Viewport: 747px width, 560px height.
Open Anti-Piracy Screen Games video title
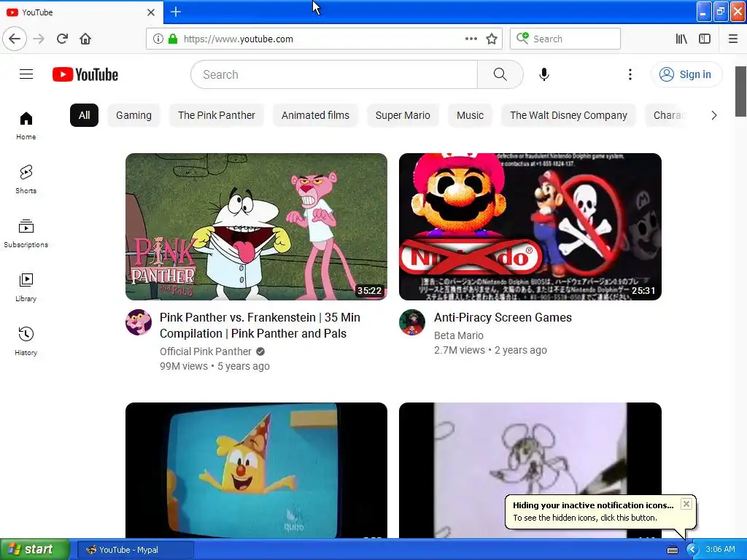[503, 318]
